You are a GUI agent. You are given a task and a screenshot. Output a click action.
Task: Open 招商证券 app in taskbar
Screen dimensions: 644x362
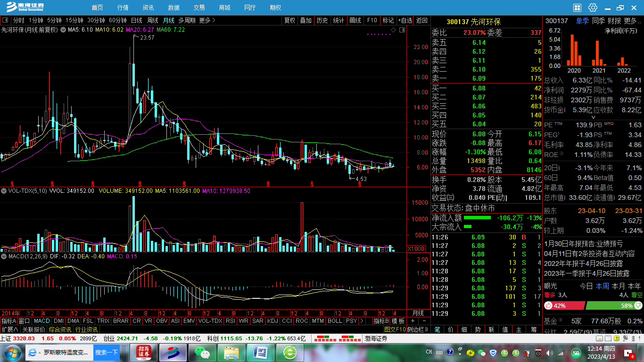(x=144, y=352)
